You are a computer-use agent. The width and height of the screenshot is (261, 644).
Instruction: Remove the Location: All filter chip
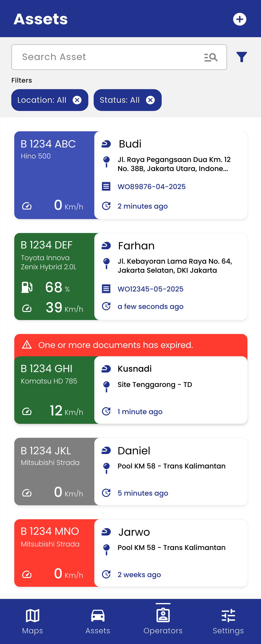[77, 100]
